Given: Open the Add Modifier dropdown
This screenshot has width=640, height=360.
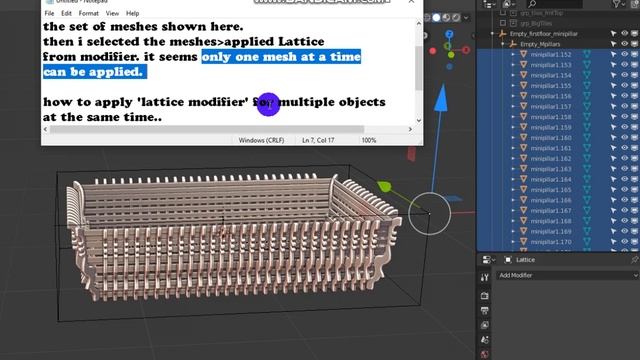Looking at the screenshot, I should coord(567,276).
